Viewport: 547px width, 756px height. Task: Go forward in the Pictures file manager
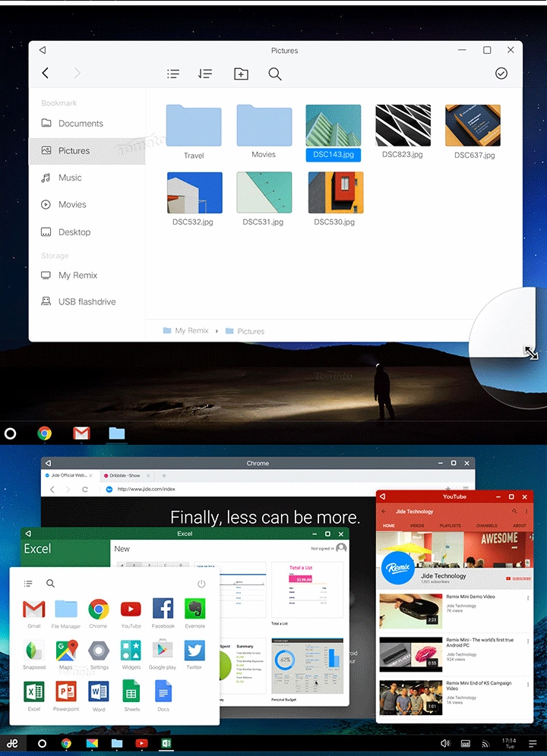point(77,74)
